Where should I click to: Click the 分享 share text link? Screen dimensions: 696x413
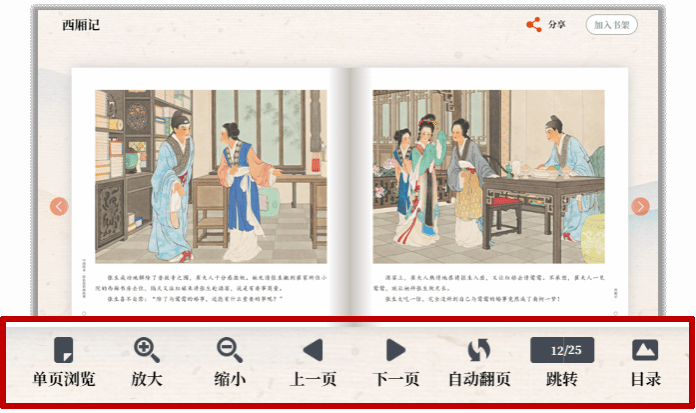[557, 25]
